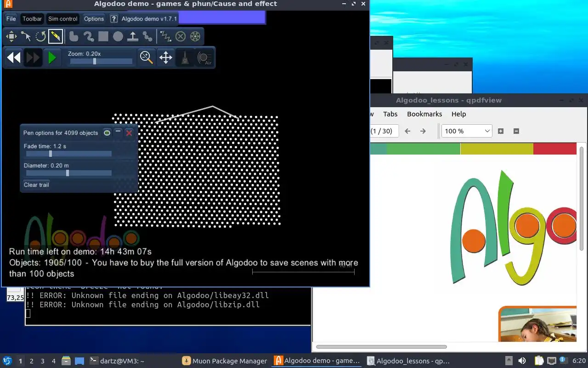Click the Clear trail button
This screenshot has height=368, width=588.
click(36, 185)
